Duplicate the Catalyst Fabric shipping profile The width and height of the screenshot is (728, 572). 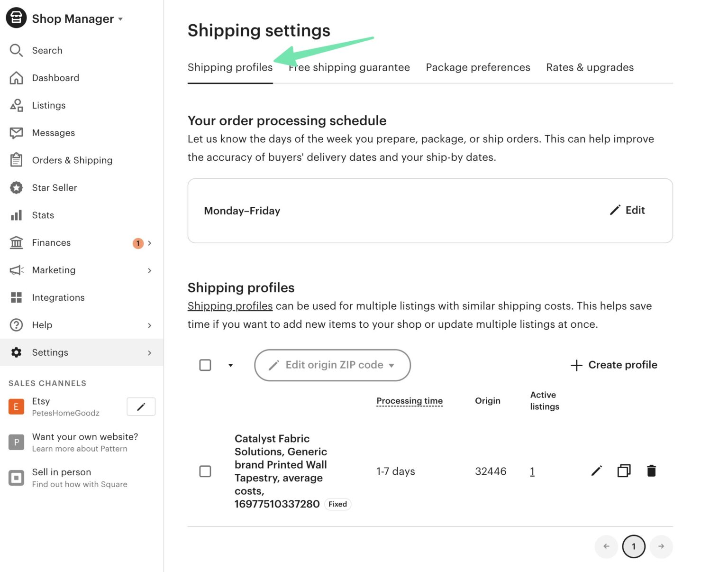[x=623, y=471]
